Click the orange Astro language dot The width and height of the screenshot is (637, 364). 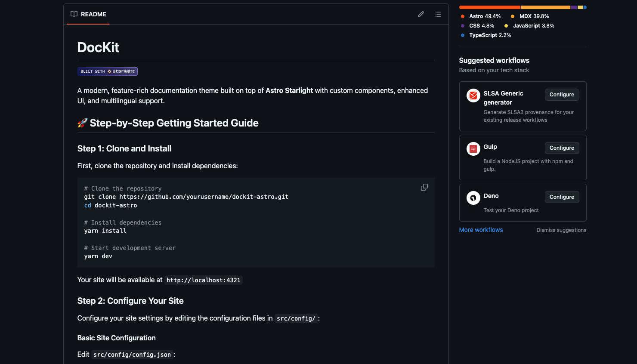click(463, 16)
